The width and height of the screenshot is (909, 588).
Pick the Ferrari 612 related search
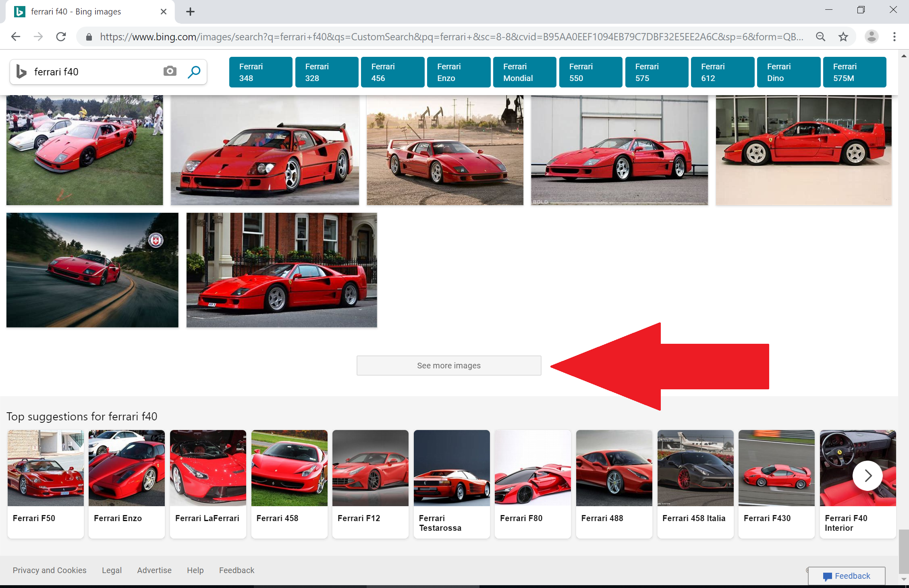tap(723, 72)
